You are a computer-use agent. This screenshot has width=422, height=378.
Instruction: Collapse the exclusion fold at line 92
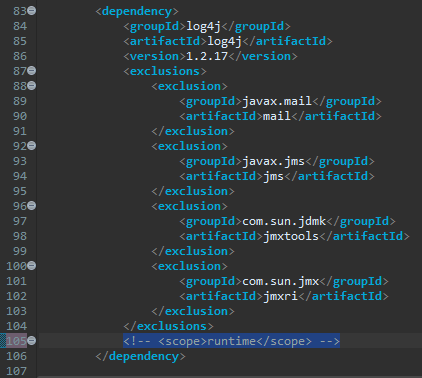coord(32,146)
